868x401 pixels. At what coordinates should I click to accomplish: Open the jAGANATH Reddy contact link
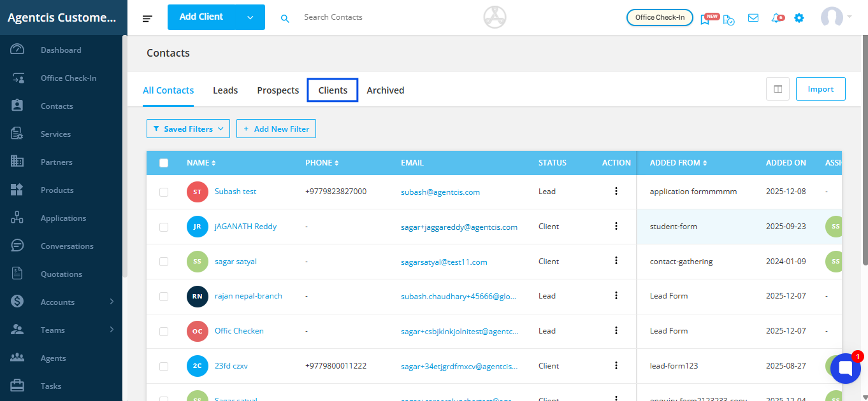(x=245, y=227)
